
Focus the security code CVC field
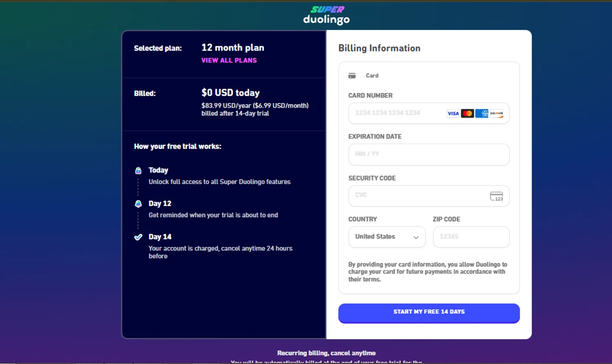(429, 196)
